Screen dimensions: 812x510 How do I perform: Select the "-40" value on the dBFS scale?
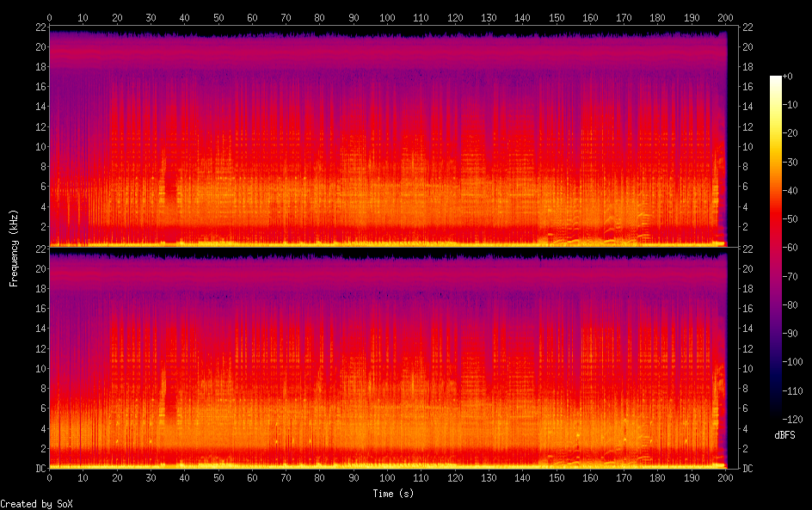790,191
